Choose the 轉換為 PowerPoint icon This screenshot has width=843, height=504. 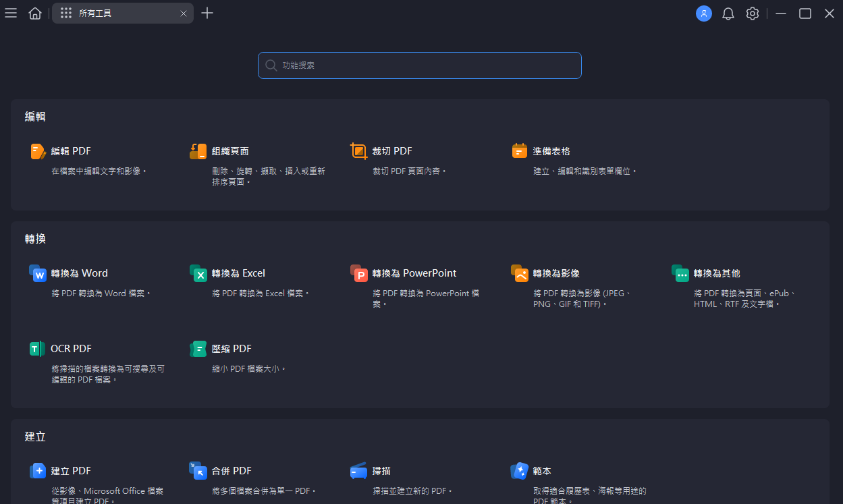359,273
